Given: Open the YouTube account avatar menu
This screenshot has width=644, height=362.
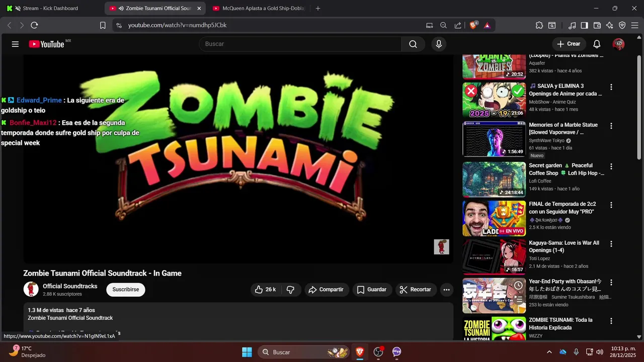Looking at the screenshot, I should 618,44.
